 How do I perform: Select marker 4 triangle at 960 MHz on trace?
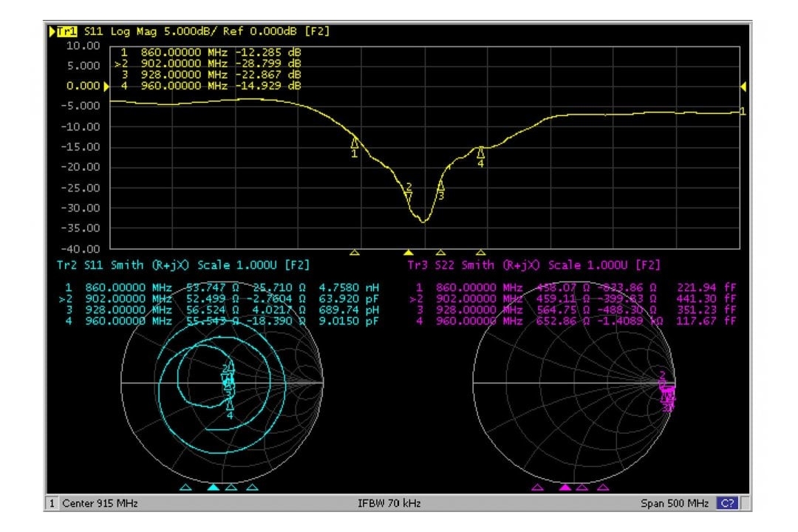(x=481, y=153)
